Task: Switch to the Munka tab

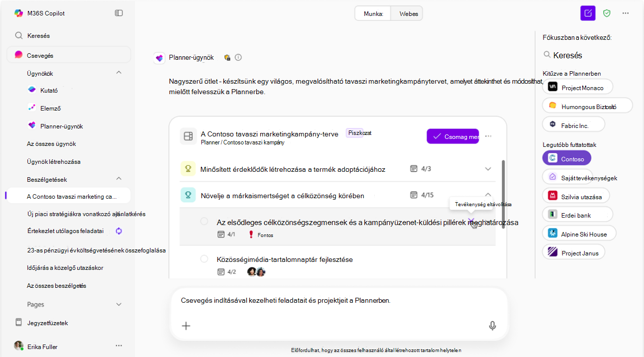Action: coord(373,13)
